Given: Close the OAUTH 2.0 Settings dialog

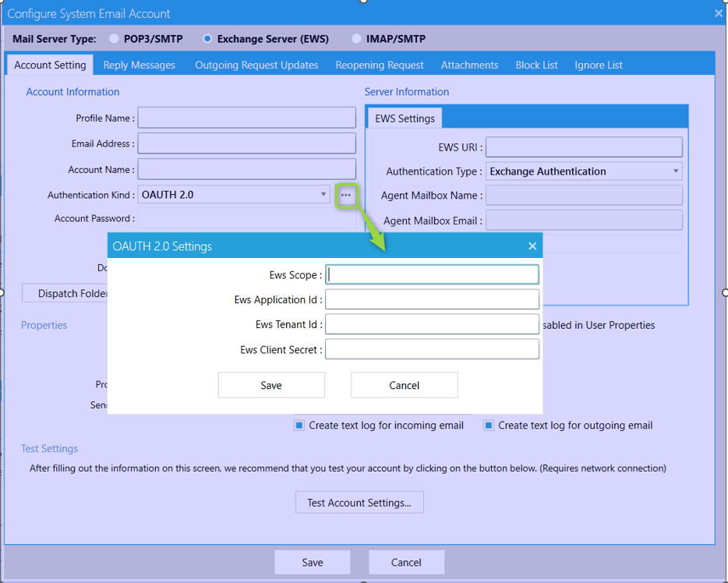Looking at the screenshot, I should (x=532, y=246).
